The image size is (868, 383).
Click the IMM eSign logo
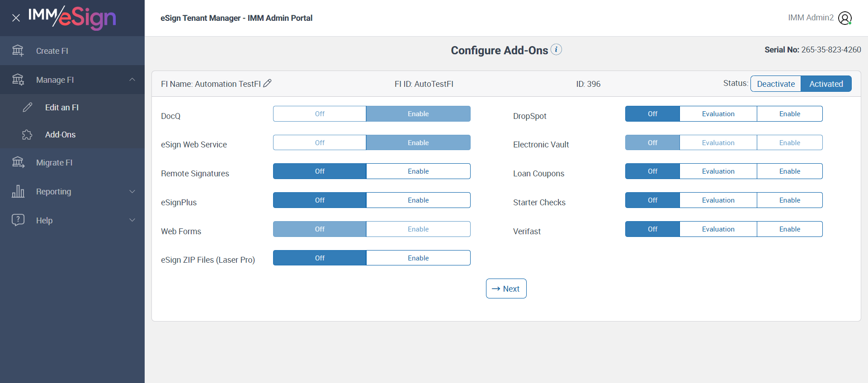72,18
